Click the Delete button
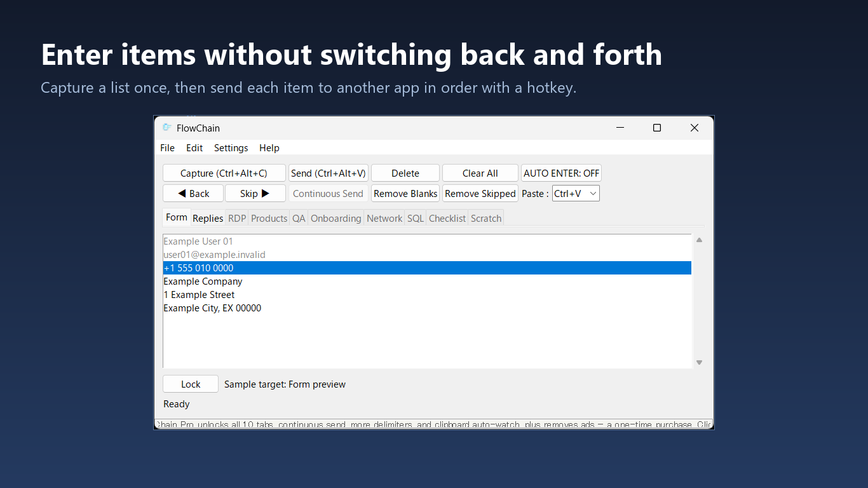The width and height of the screenshot is (868, 488). tap(405, 173)
